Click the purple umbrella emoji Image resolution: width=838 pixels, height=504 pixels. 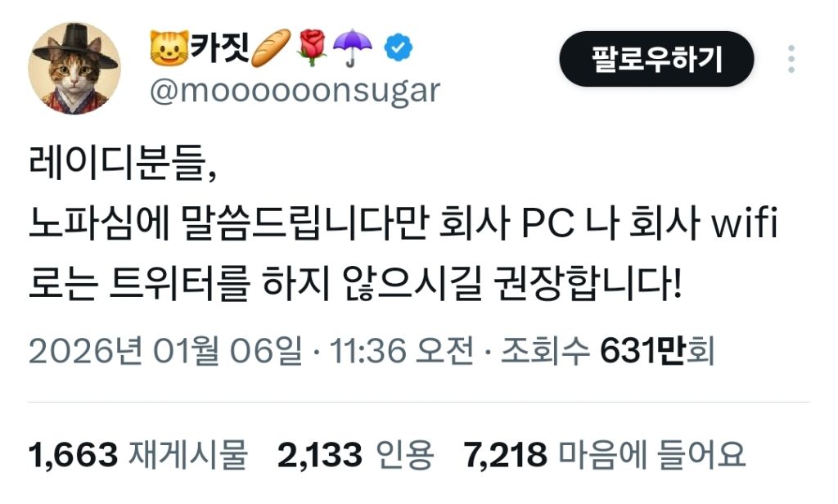coord(352,48)
